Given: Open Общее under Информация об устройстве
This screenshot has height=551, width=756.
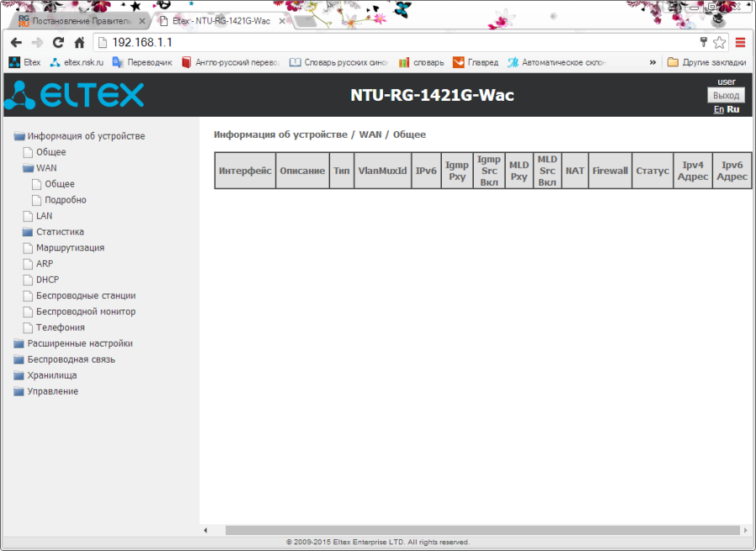Looking at the screenshot, I should 45,152.
